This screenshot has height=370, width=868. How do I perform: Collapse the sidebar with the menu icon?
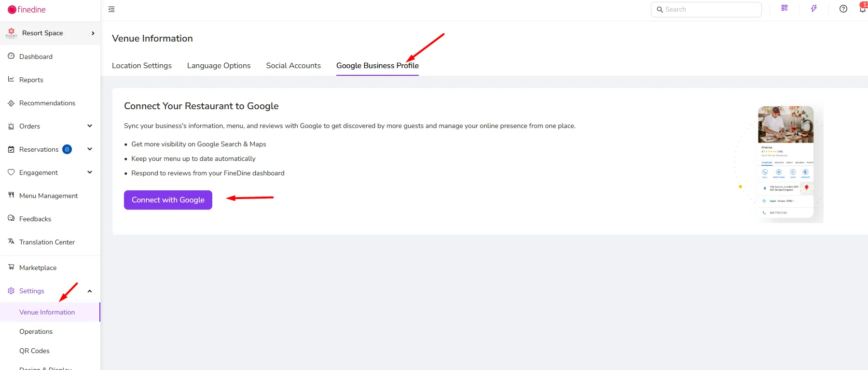(111, 9)
